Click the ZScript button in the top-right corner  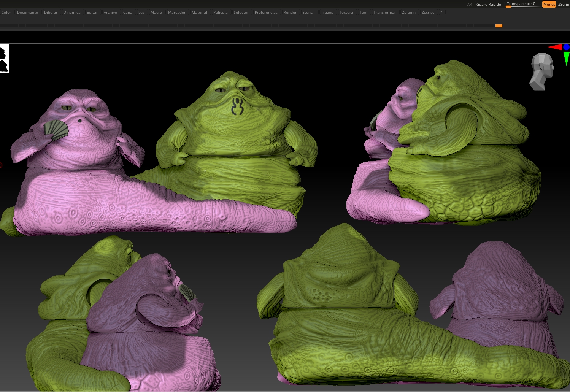click(564, 4)
